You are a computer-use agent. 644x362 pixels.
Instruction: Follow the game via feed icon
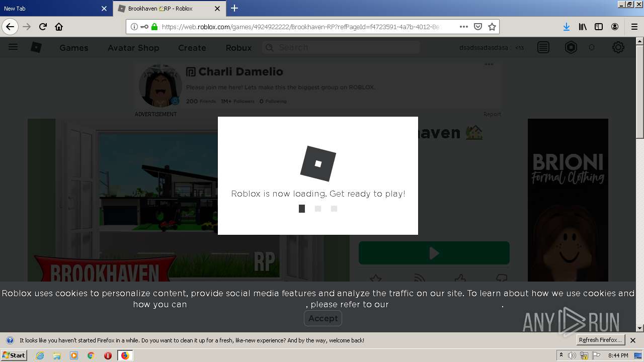tap(419, 278)
